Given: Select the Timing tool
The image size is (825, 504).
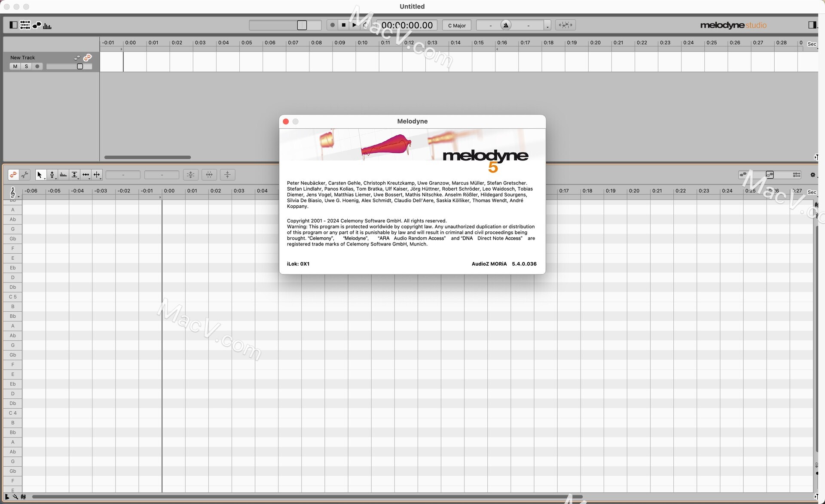Looking at the screenshot, I should click(x=86, y=175).
